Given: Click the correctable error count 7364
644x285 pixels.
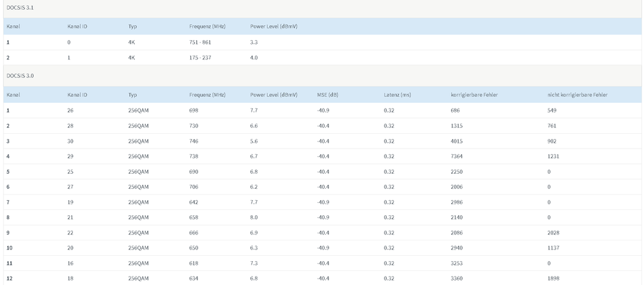Looking at the screenshot, I should coord(458,156).
